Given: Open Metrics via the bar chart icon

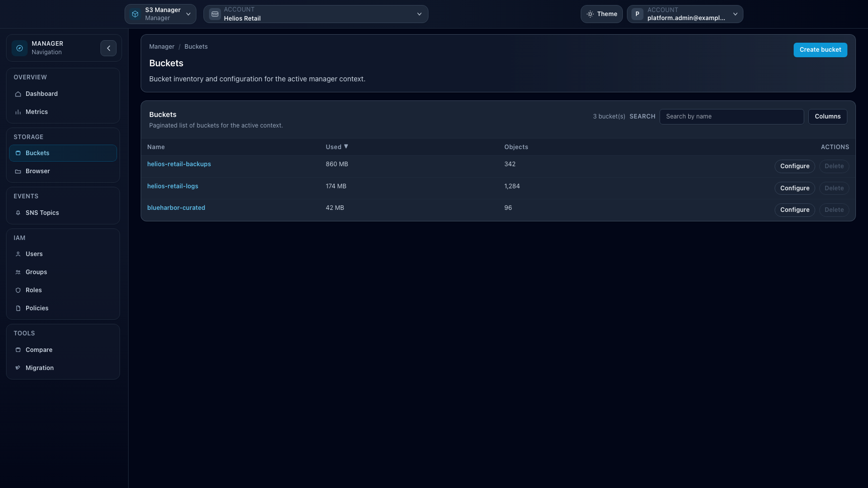Looking at the screenshot, I should 18,112.
